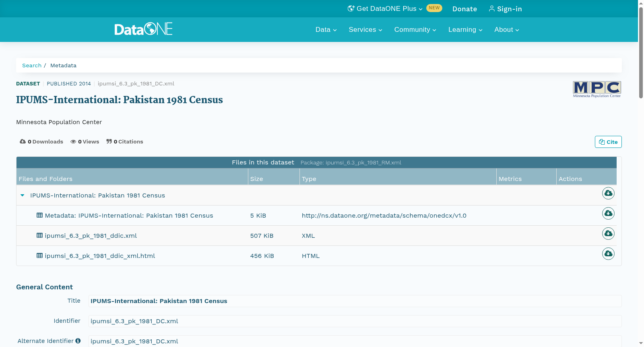Open the Community dropdown menu
Viewport: 644px width, 347px height.
click(415, 29)
